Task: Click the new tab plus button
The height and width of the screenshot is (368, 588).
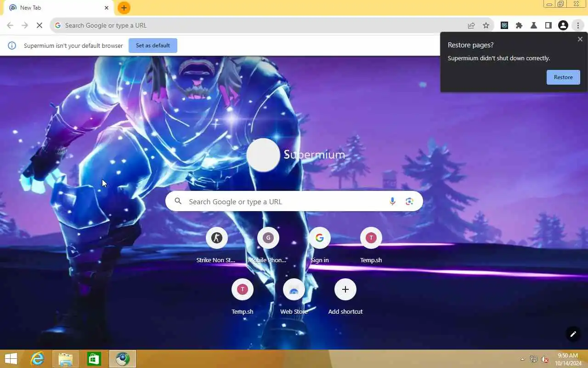Action: tap(124, 8)
